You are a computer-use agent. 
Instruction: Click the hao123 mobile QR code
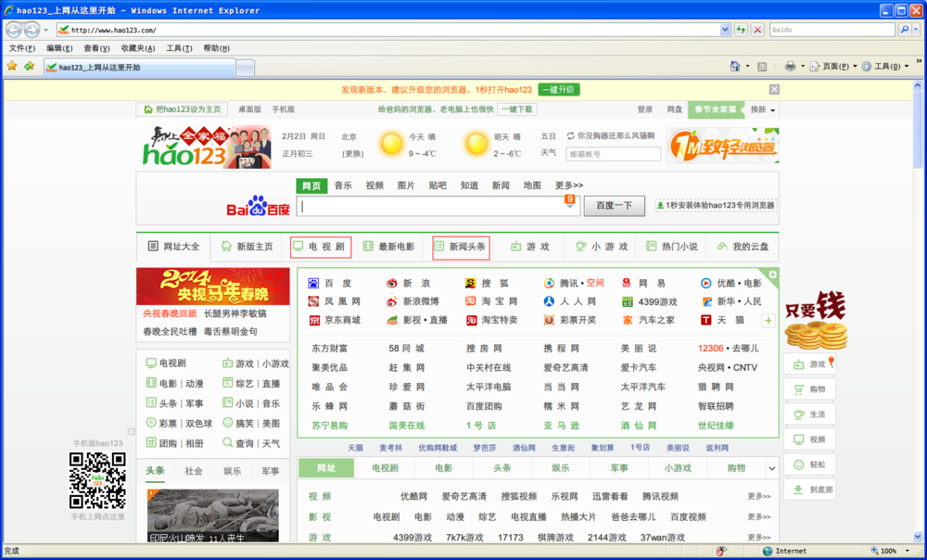click(97, 480)
